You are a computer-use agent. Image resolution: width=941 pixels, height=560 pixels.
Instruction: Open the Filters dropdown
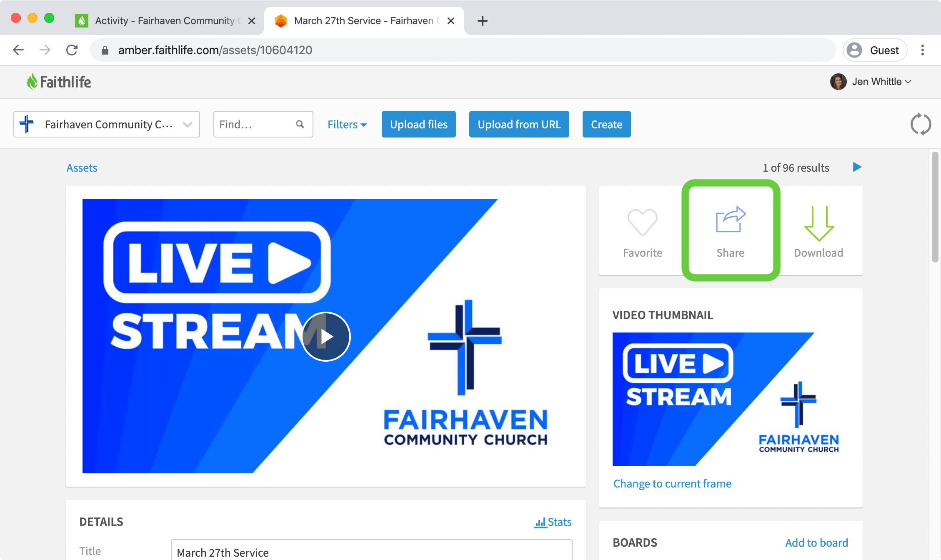pos(347,124)
